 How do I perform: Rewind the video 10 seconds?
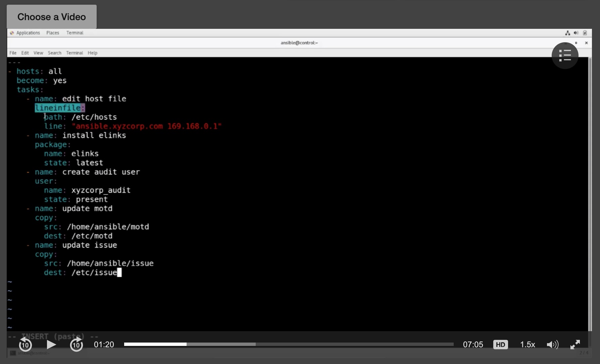point(25,345)
